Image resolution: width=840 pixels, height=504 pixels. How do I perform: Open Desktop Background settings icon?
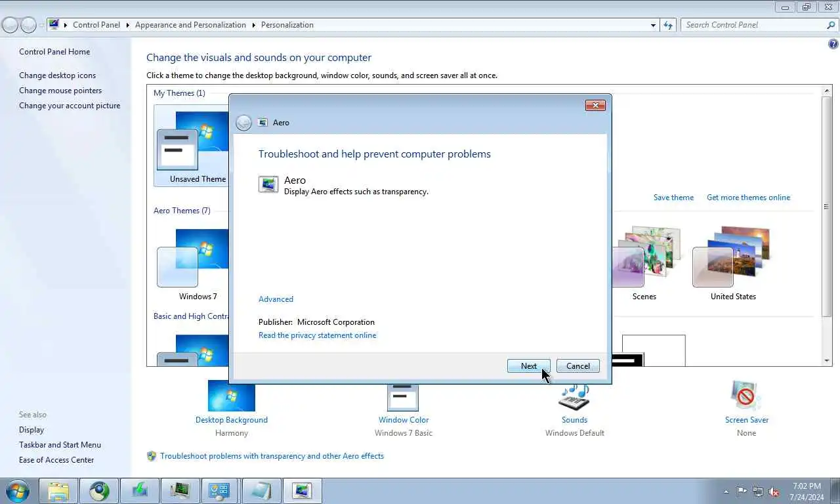click(x=231, y=396)
